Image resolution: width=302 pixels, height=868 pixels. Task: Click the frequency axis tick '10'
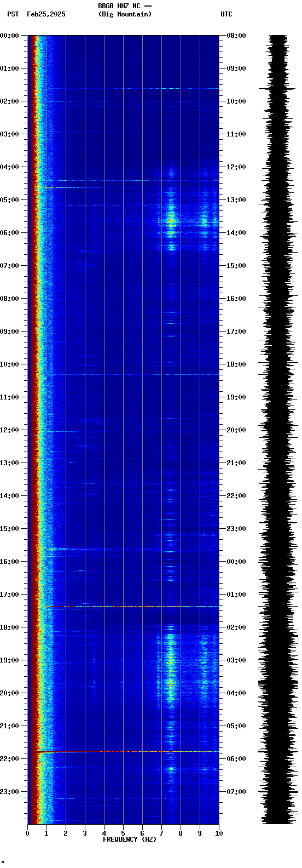pos(219,833)
